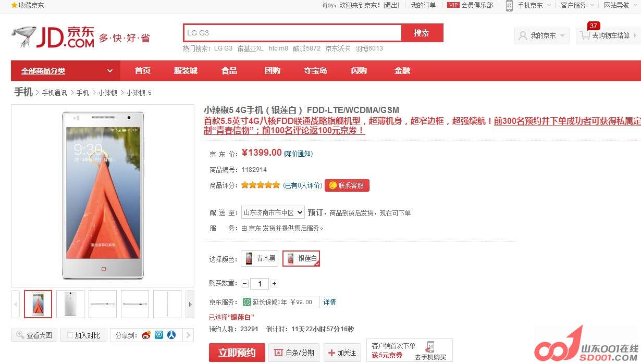Open the 服装城 navigation tab

pyautogui.click(x=186, y=71)
